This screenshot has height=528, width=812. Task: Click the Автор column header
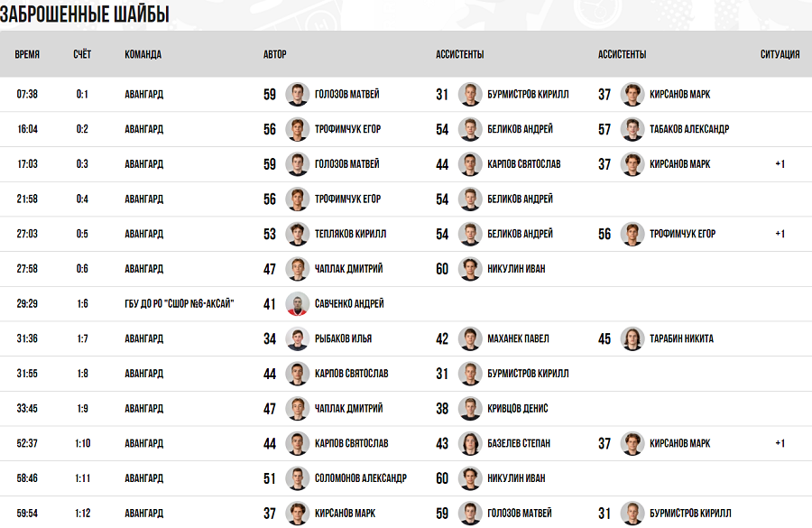coord(275,54)
